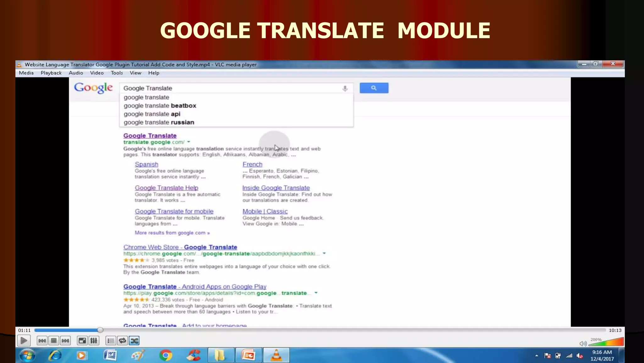
Task: Toggle VLC loop mode
Action: pos(122,341)
